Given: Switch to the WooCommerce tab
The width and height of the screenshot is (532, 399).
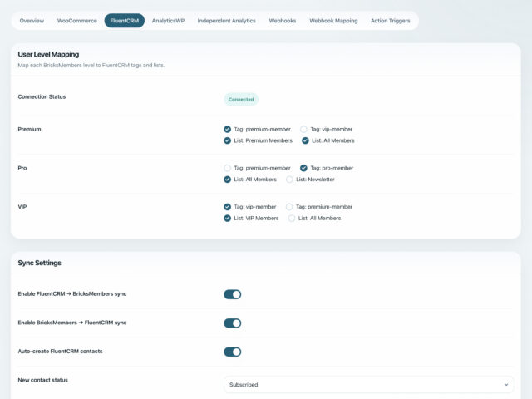Looking at the screenshot, I should click(x=77, y=21).
